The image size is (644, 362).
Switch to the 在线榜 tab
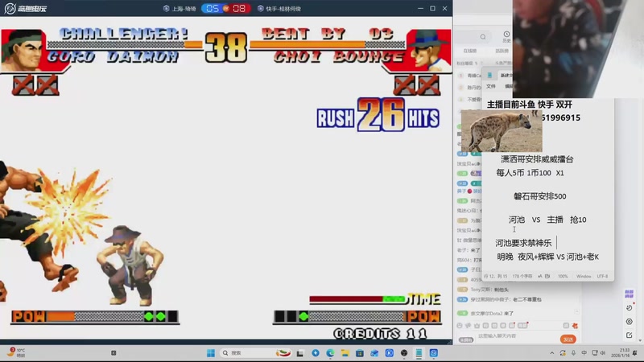coord(470,51)
